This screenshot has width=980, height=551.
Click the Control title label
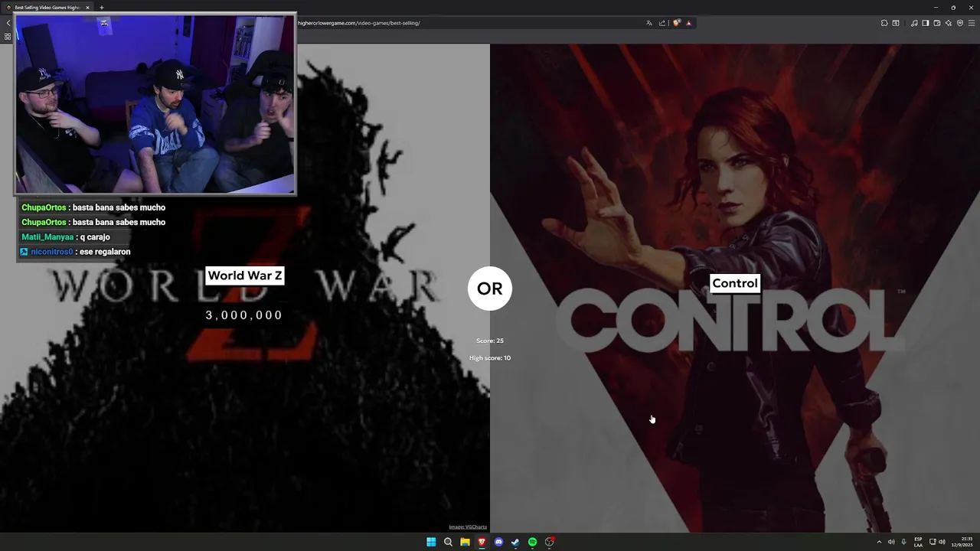point(735,283)
